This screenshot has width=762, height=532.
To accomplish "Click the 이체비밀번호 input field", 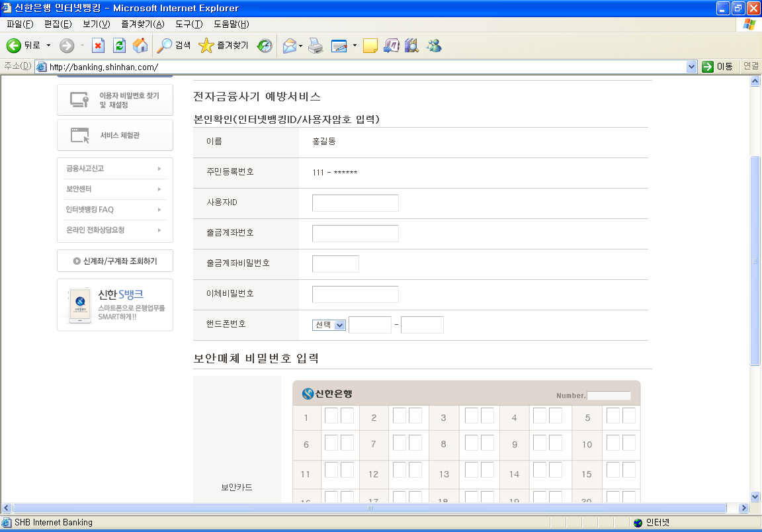I will coord(355,294).
